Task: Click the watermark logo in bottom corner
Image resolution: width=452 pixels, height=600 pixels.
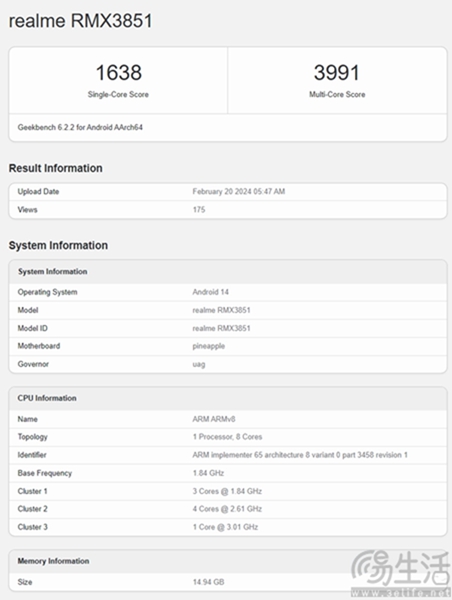Action: [401, 573]
